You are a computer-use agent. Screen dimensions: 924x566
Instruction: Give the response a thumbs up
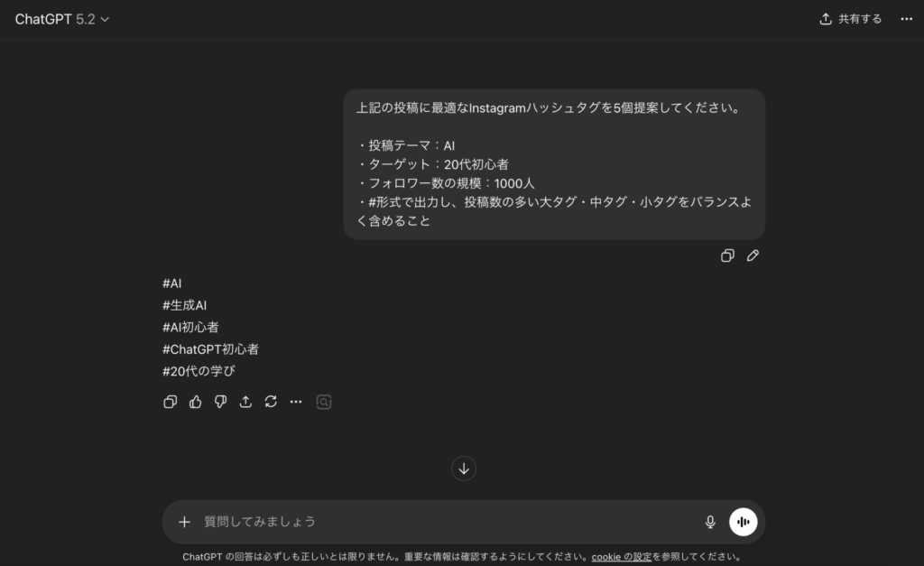pos(195,403)
